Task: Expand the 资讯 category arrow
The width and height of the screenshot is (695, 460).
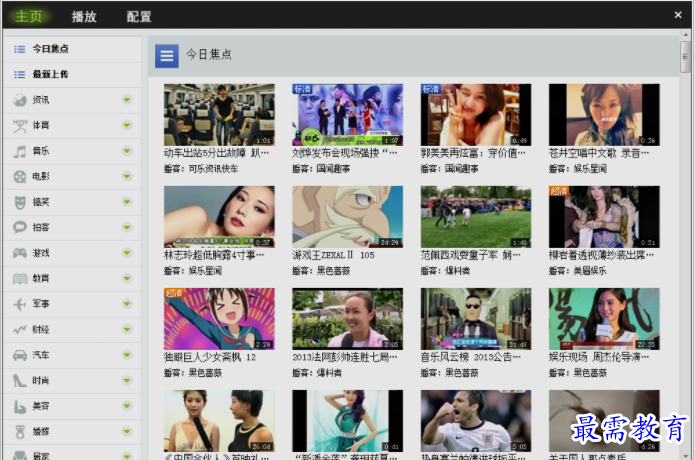Action: tap(127, 100)
